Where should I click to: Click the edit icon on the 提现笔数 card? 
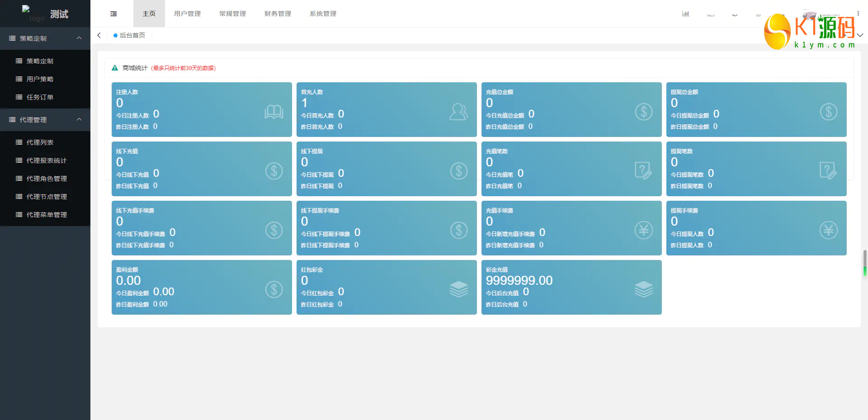pos(829,171)
